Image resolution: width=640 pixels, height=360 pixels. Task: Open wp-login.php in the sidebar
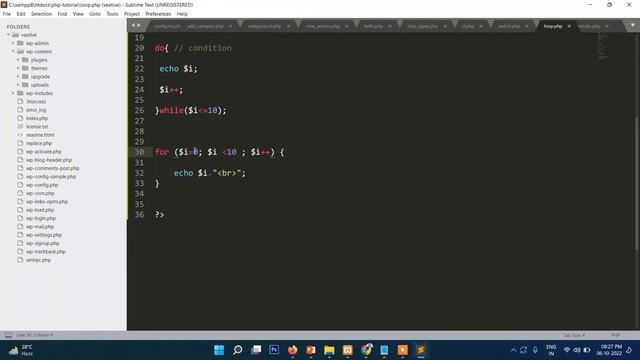click(41, 218)
